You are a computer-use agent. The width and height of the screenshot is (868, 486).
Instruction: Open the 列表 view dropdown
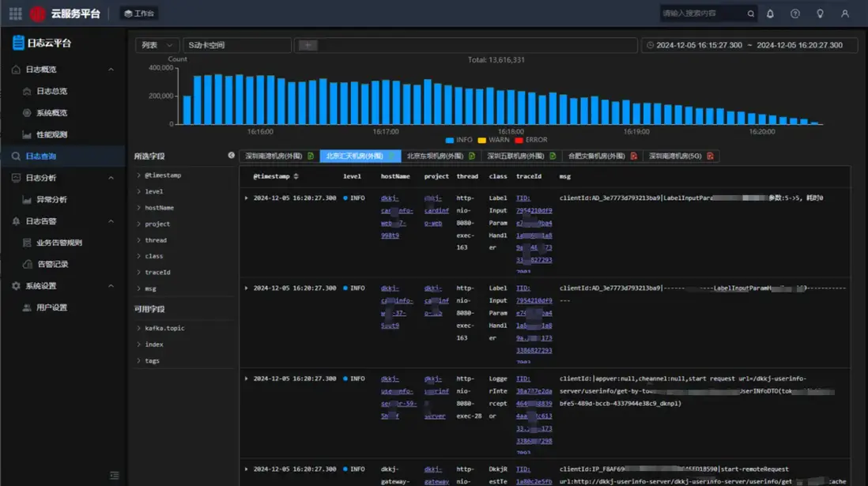pyautogui.click(x=157, y=45)
